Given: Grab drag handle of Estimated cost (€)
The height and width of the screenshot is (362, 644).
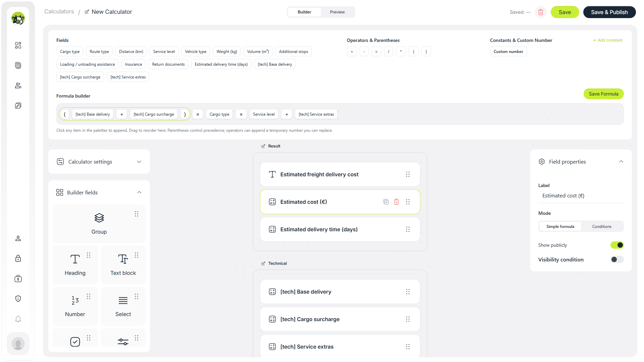Looking at the screenshot, I should 408,202.
